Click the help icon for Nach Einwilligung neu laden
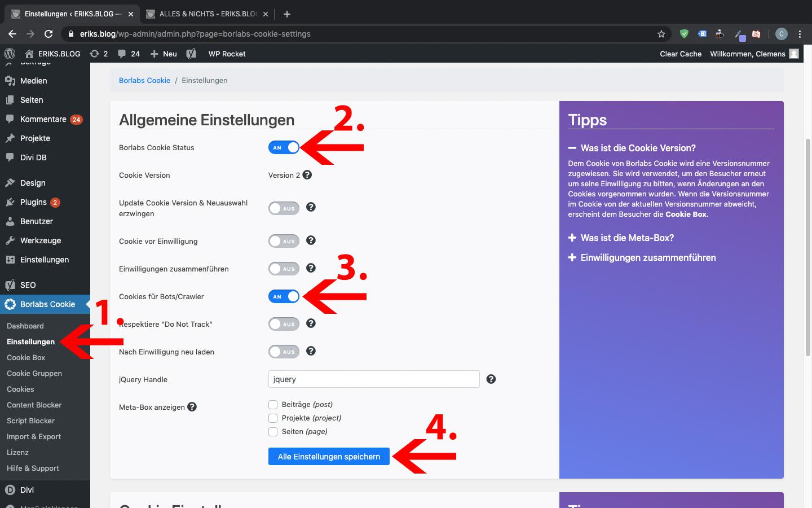This screenshot has height=508, width=812. 311,351
